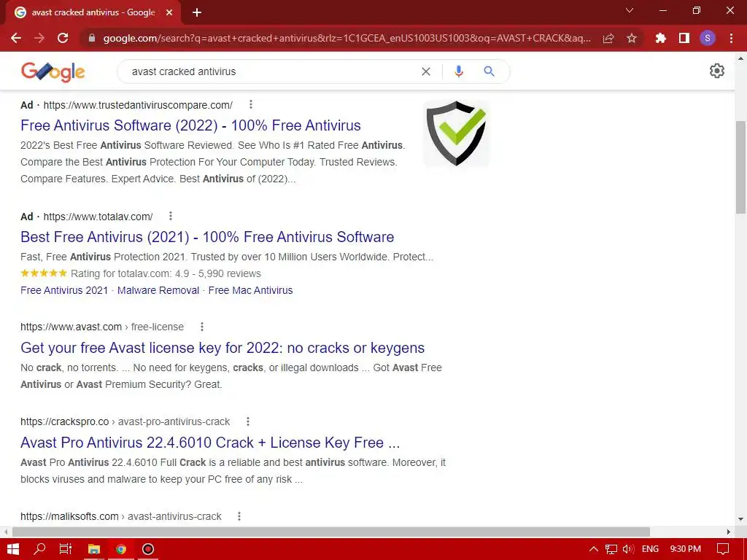Open Avast Pro Antivirus 22.4.6010 Crack result
Viewport: 747px width, 560px height.
click(x=210, y=443)
